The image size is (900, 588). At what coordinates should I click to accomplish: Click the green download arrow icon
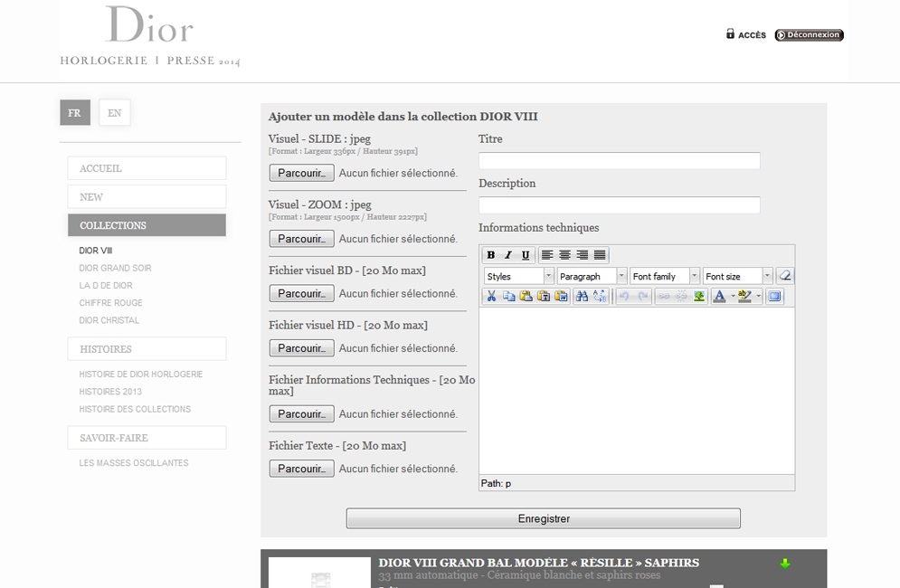pyautogui.click(x=785, y=564)
